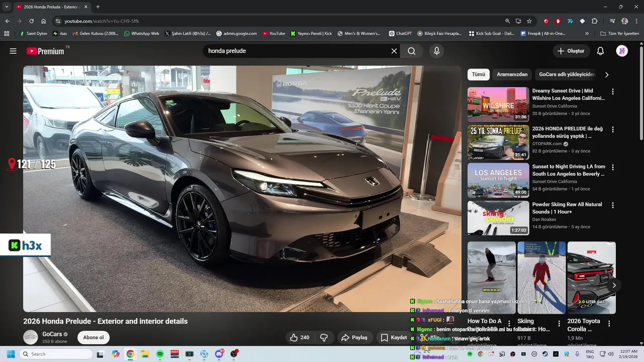Save video with Kaydet button
This screenshot has width=644, height=362.
click(394, 337)
